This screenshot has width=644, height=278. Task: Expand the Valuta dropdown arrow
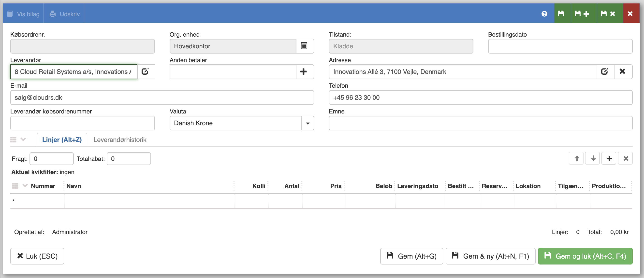(x=308, y=123)
